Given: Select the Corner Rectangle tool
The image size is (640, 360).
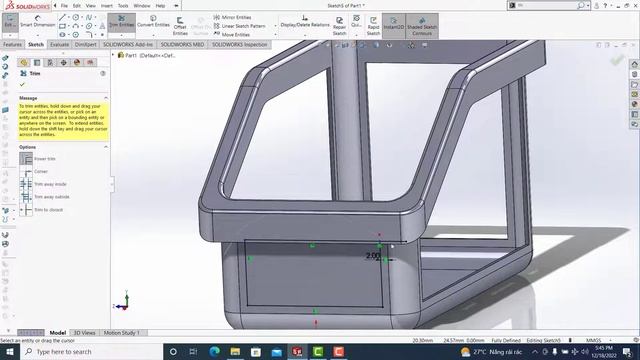Looking at the screenshot, I should (62, 26).
